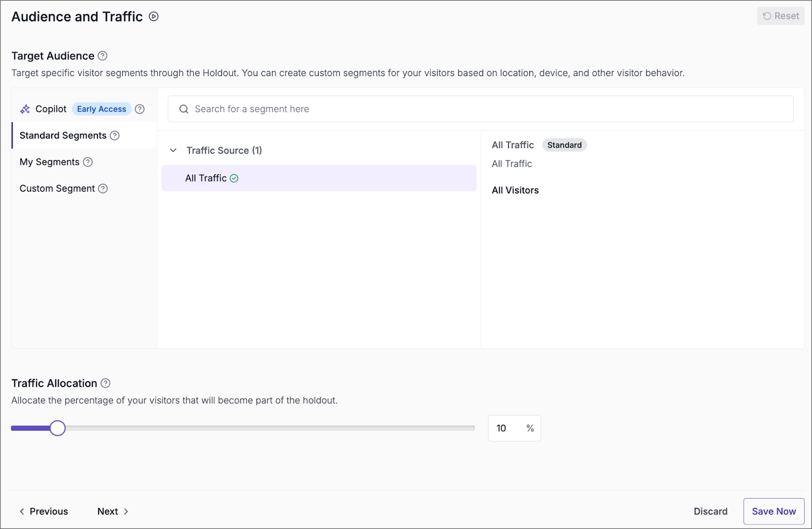Click the Reset button
Image resolution: width=812 pixels, height=529 pixels.
point(780,16)
